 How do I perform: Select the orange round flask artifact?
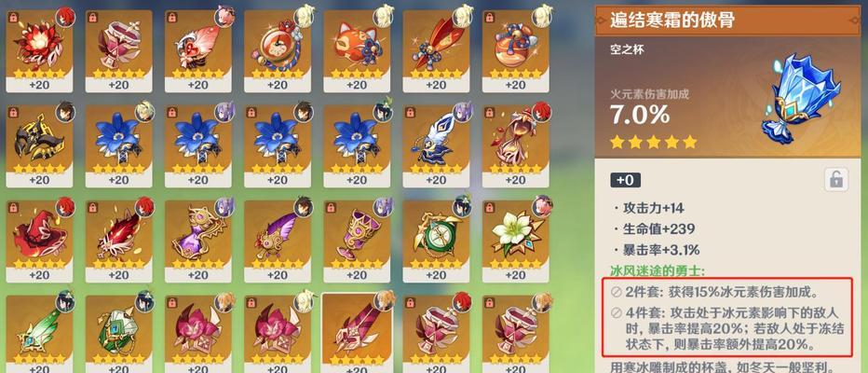tap(515, 50)
